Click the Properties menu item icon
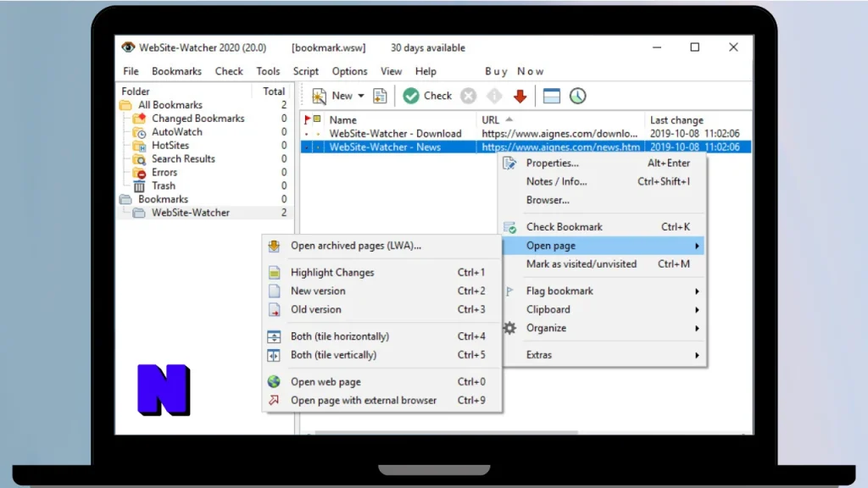This screenshot has height=488, width=868. point(509,164)
